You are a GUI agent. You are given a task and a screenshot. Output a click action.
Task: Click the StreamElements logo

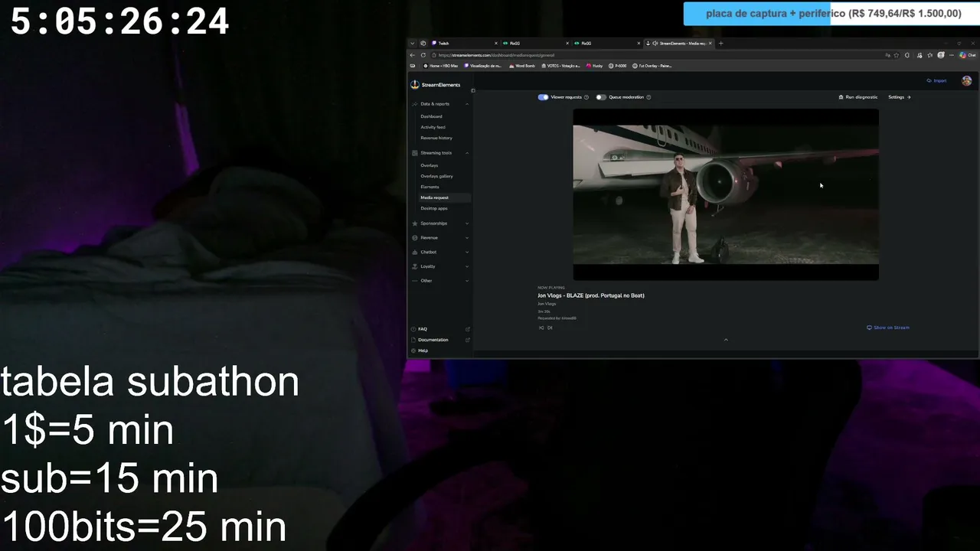(436, 85)
